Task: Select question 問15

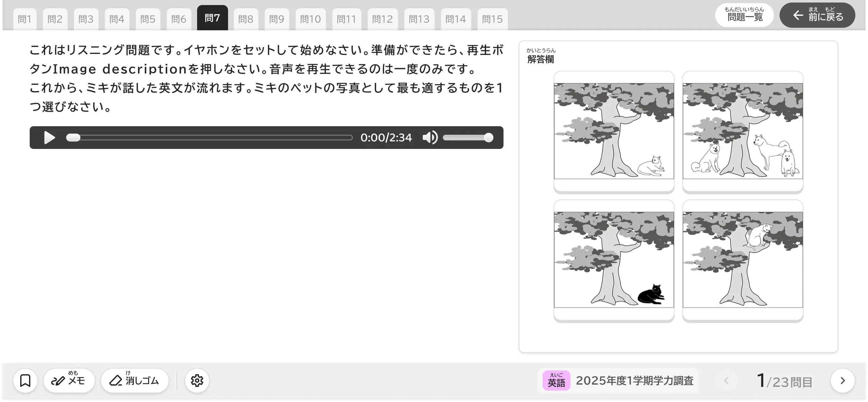Action: pos(492,19)
